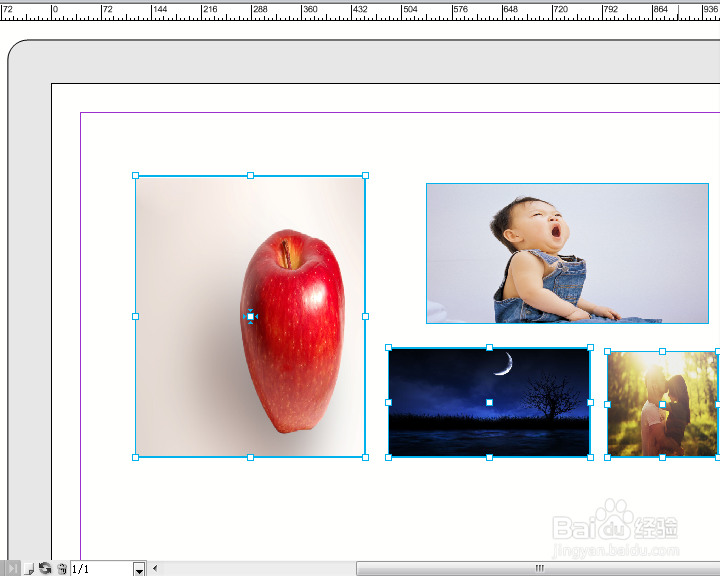Select the couple in sunlight image

pyautogui.click(x=663, y=404)
